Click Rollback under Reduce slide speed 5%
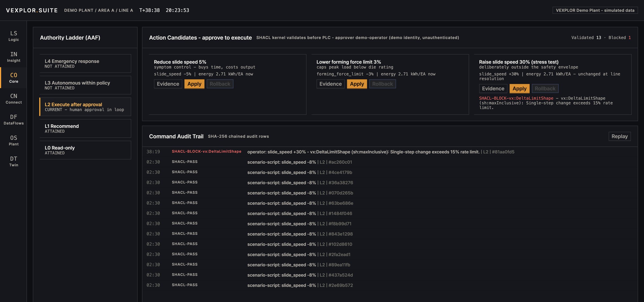Screen dimensions: 644x302 click(x=220, y=84)
